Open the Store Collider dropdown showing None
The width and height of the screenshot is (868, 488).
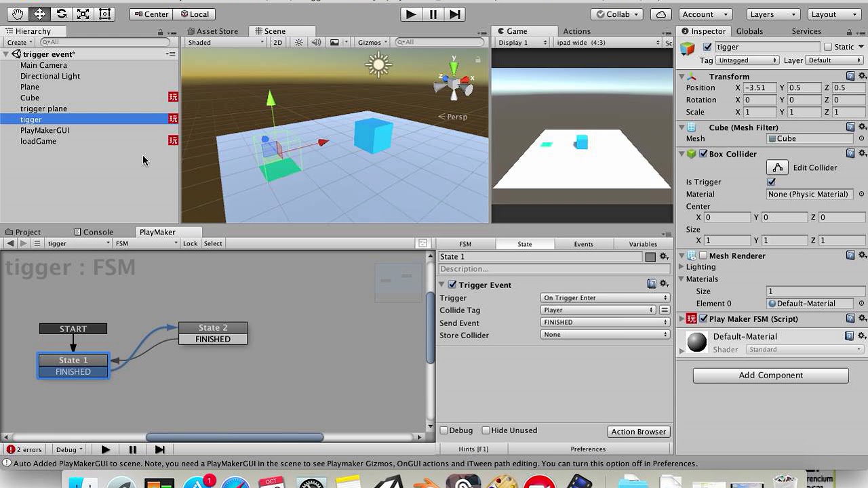tap(606, 334)
